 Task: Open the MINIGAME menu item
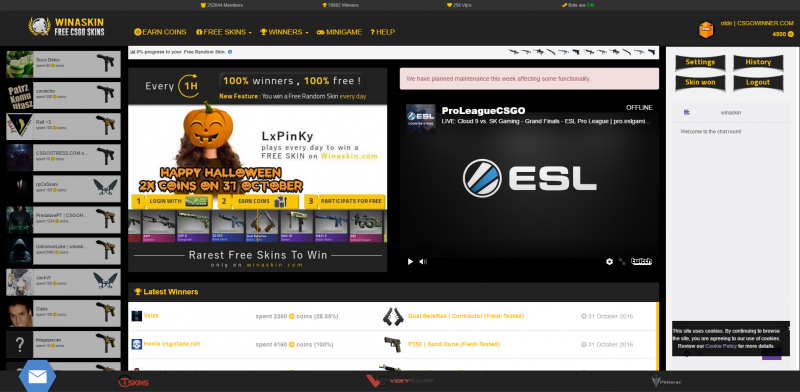point(339,32)
